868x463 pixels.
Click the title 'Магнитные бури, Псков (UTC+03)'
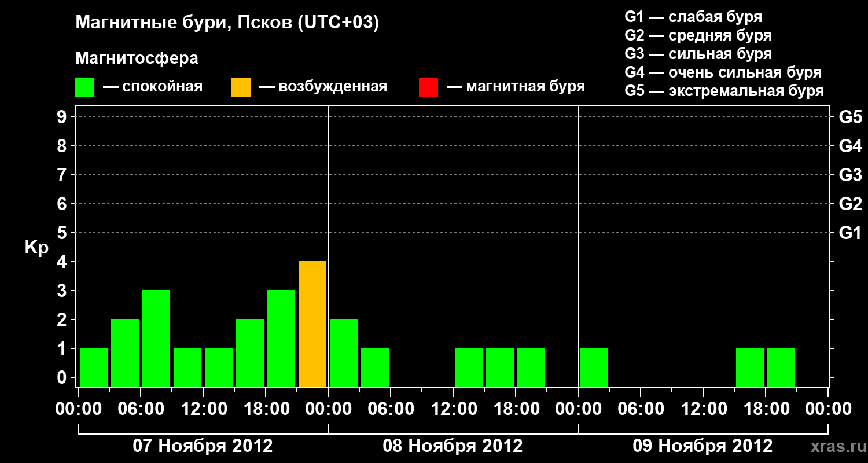pos(227,23)
